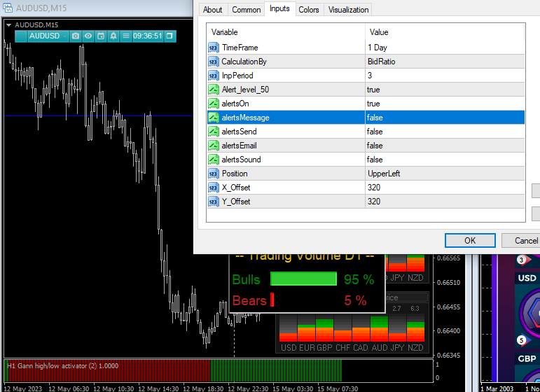Expand the triangle next to AUDUSD,M15 chart title

8,24
